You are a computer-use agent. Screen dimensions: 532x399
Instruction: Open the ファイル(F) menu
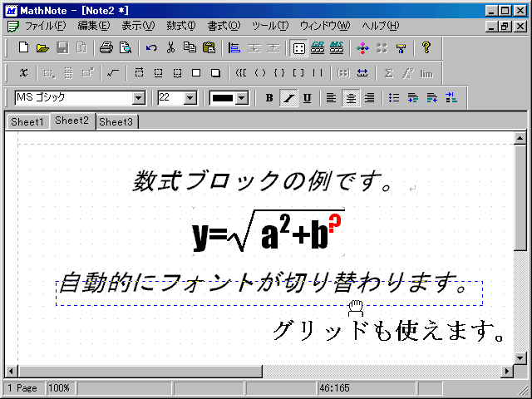coord(45,26)
